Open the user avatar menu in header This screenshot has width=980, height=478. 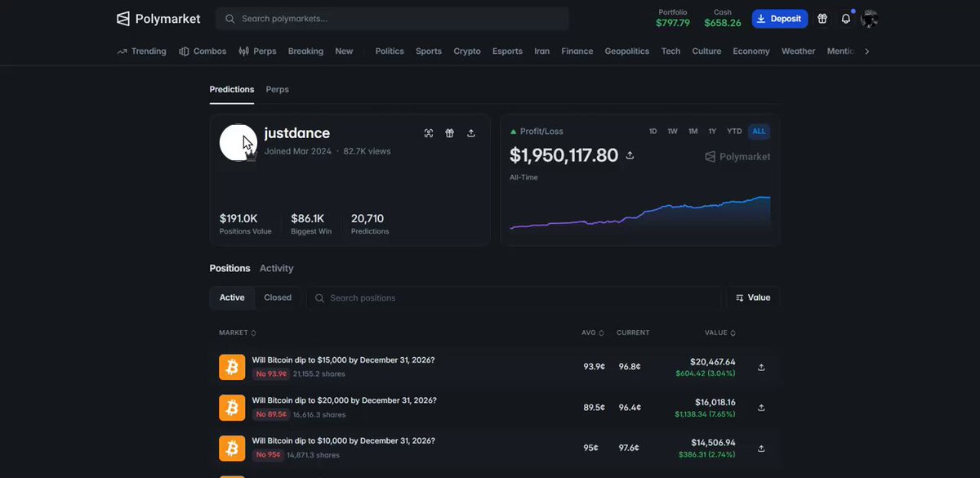869,18
